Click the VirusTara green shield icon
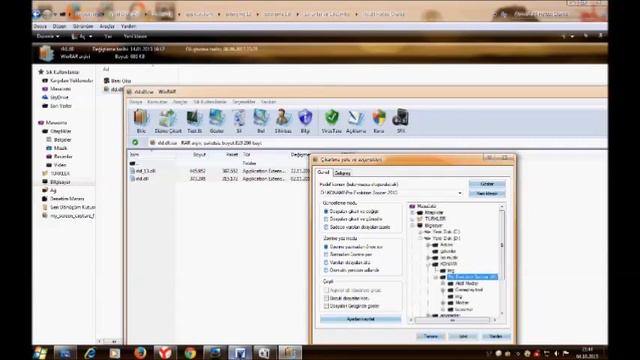Screen dimensions: 640x360 tap(331, 121)
